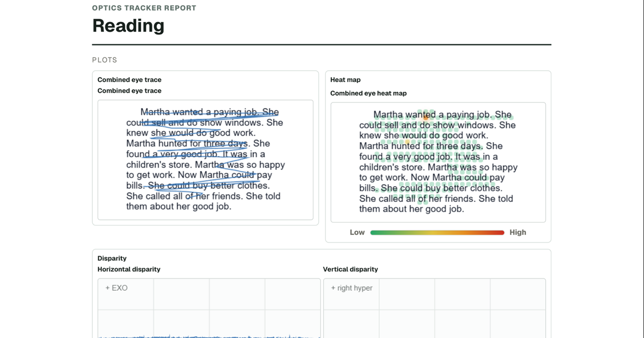
Task: Click the 'OPTICS TRACKER REPORT' header text
Action: pos(144,8)
